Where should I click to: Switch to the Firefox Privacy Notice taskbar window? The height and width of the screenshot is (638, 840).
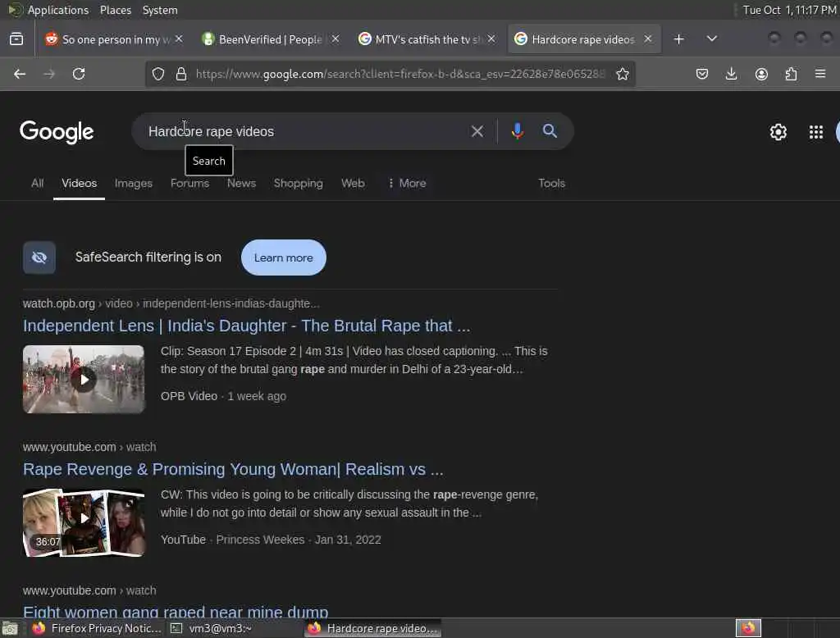pos(97,628)
